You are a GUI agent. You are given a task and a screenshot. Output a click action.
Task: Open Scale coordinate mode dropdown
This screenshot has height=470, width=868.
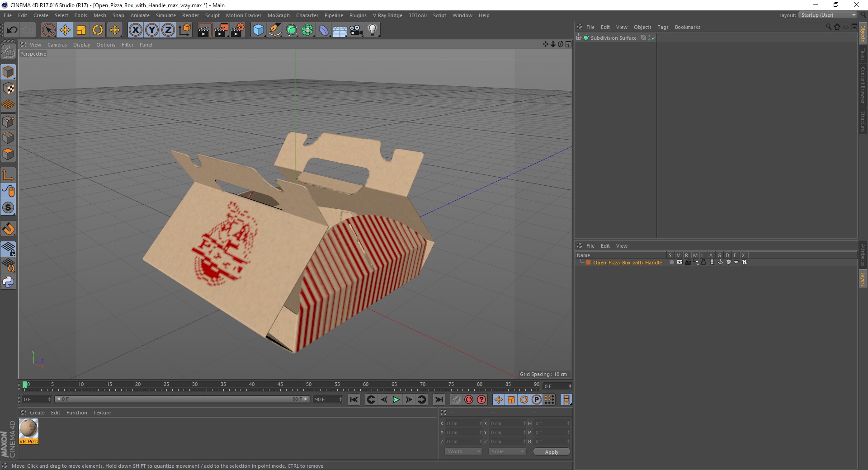507,451
